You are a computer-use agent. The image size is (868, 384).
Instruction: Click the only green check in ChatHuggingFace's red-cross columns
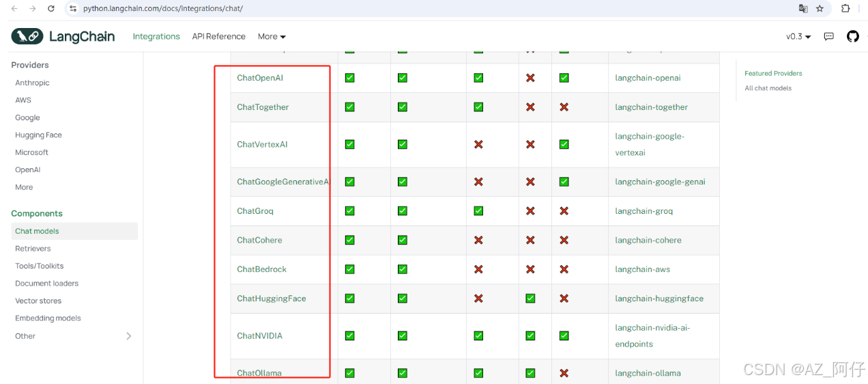(x=530, y=299)
